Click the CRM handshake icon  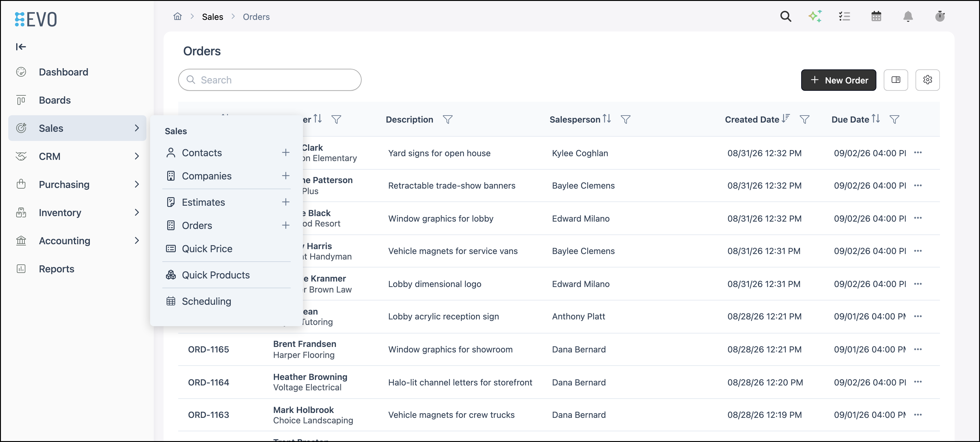point(21,156)
